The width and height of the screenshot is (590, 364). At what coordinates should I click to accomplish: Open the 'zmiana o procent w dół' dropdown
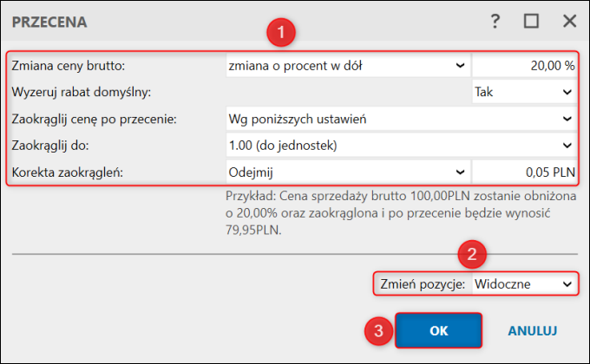(346, 65)
